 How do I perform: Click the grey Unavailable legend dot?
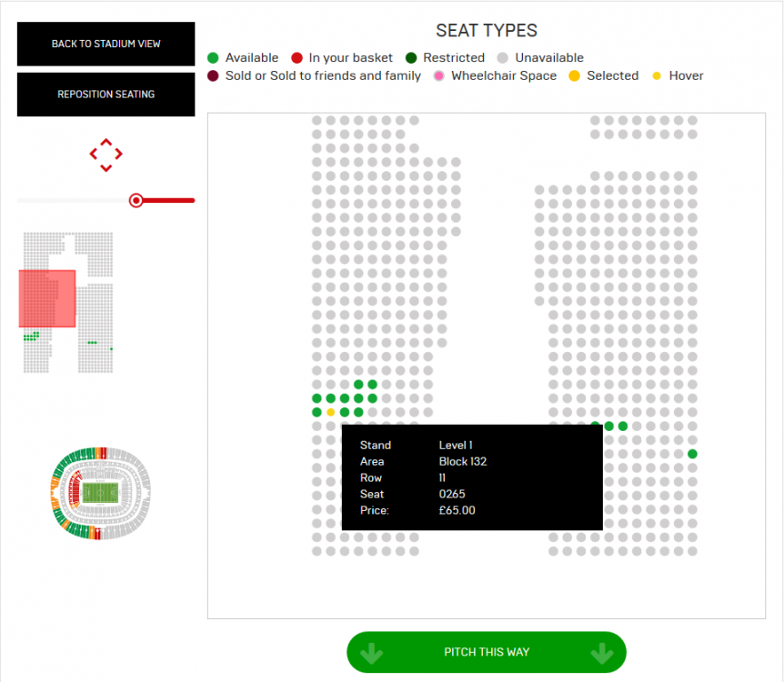click(x=503, y=58)
